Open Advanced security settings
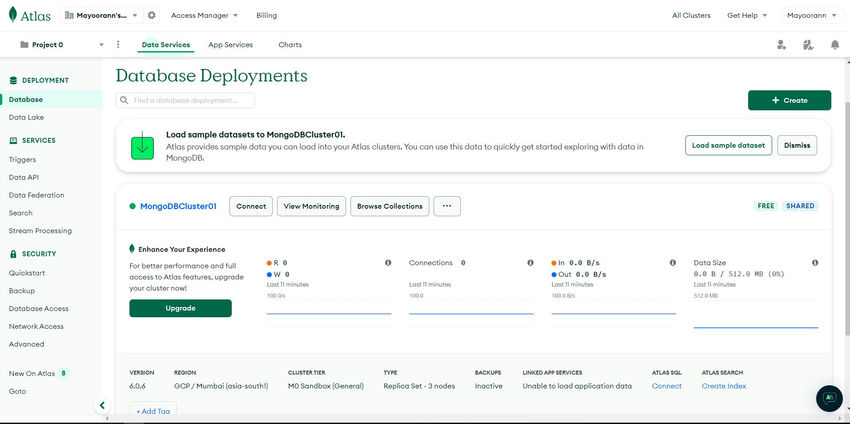 coord(27,344)
